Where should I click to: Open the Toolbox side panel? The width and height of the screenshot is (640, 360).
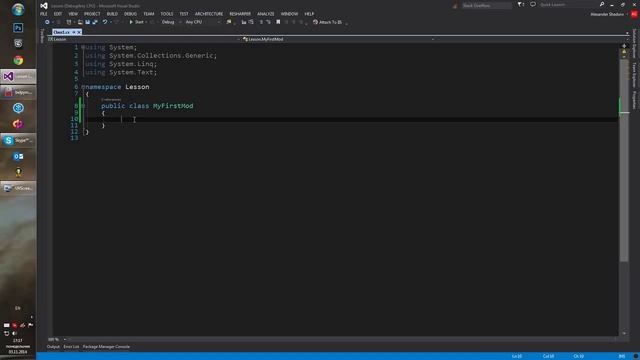pos(42,36)
